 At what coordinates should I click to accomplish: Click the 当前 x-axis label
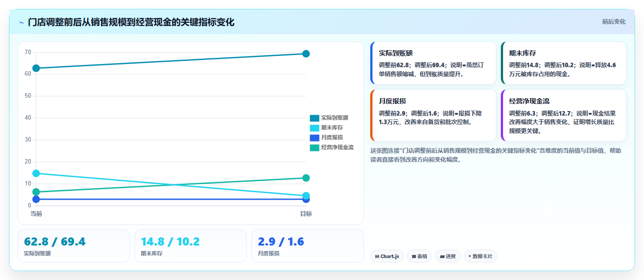click(36, 214)
